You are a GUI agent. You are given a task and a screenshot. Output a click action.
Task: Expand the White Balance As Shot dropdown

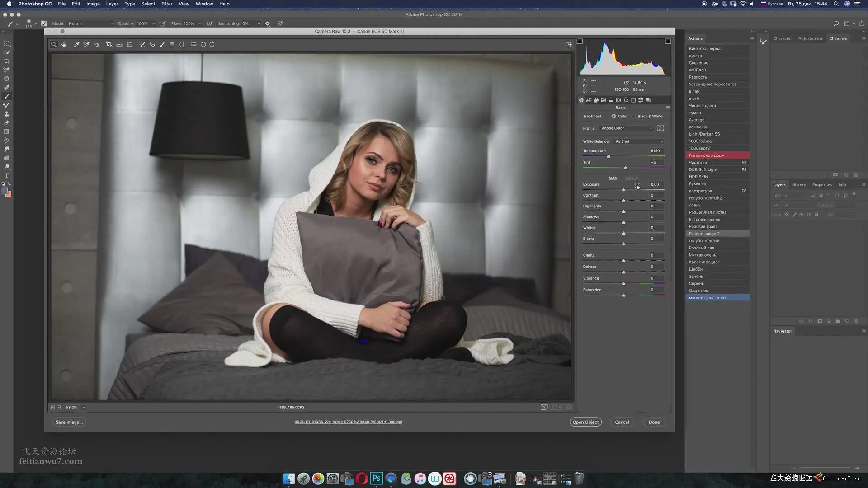[x=639, y=141]
